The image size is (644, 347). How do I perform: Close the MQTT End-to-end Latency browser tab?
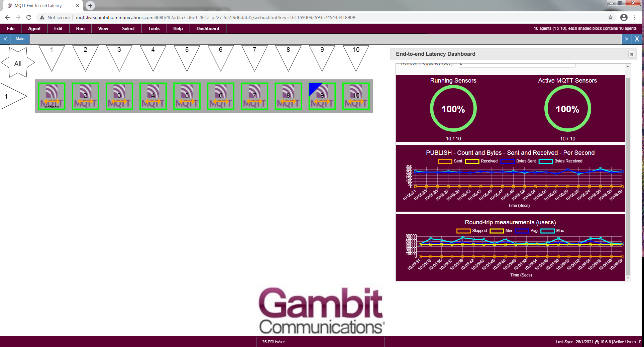pyautogui.click(x=78, y=6)
